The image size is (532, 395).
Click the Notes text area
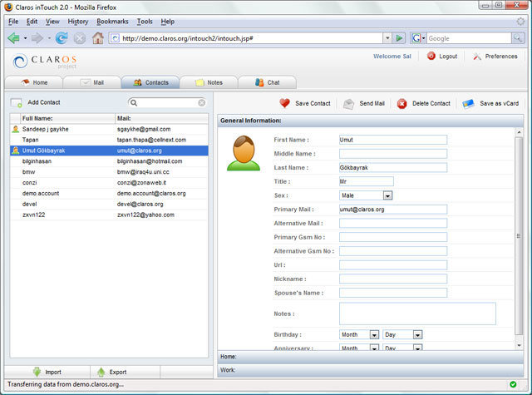tap(417, 314)
